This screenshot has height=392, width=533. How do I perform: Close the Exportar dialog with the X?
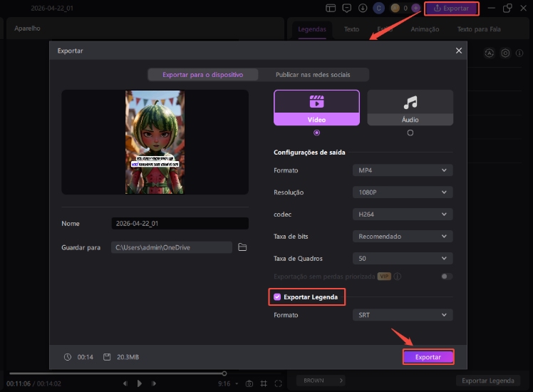click(458, 51)
